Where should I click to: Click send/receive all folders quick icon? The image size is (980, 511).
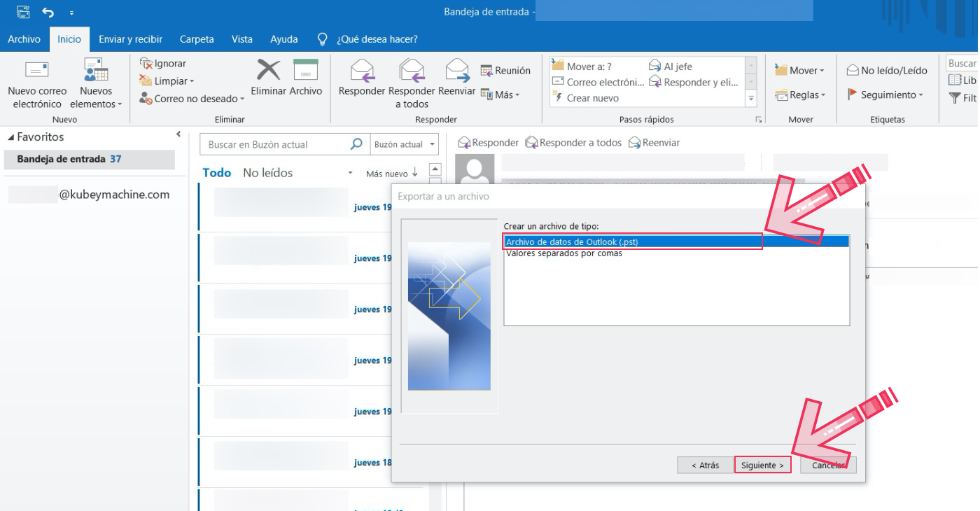coord(24,12)
